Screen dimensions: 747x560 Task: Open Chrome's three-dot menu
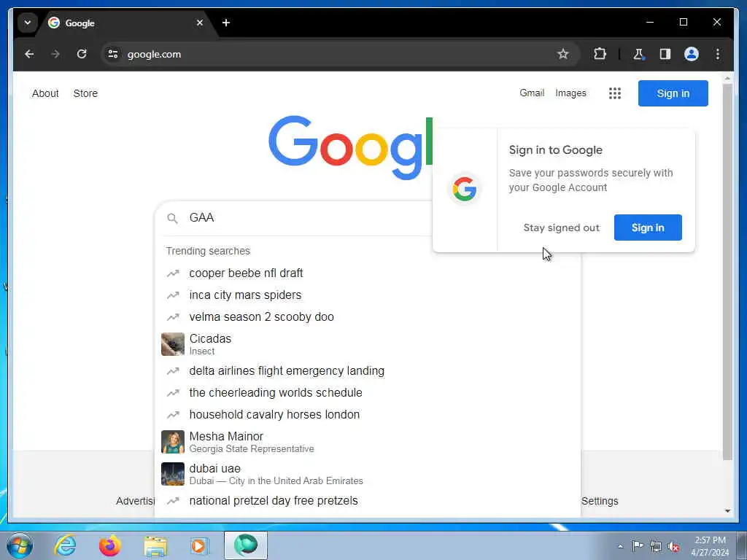click(718, 54)
